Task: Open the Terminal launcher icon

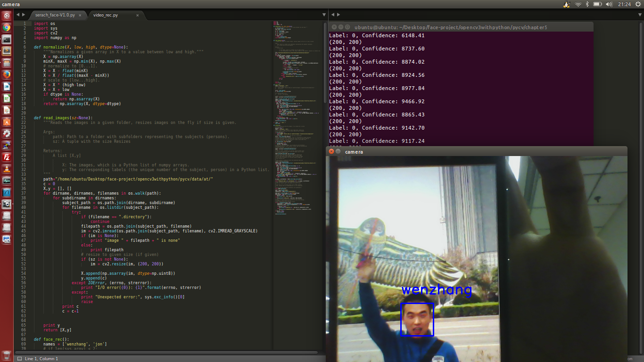Action: [x=7, y=39]
